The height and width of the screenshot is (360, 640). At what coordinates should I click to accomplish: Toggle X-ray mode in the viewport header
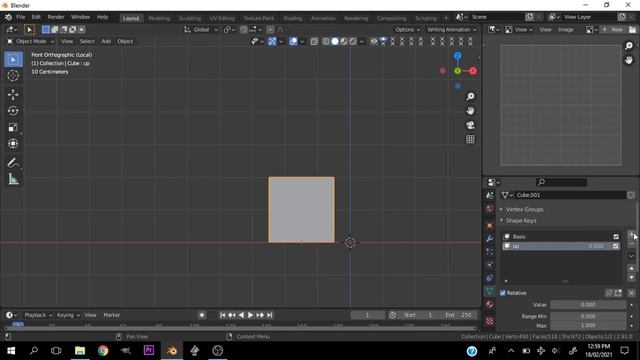[x=314, y=41]
